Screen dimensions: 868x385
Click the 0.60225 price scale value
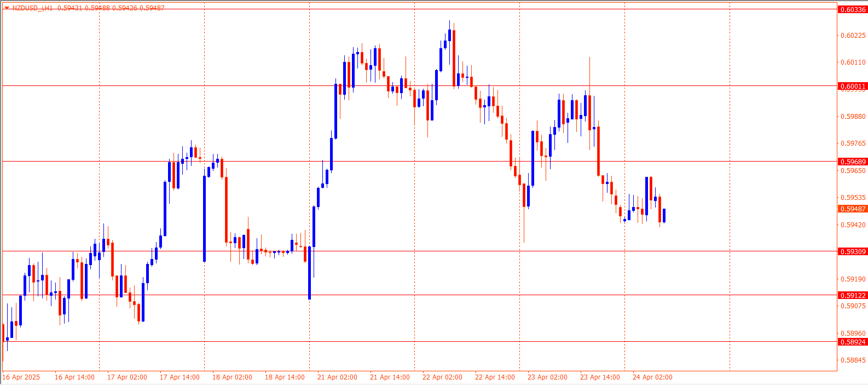point(853,36)
